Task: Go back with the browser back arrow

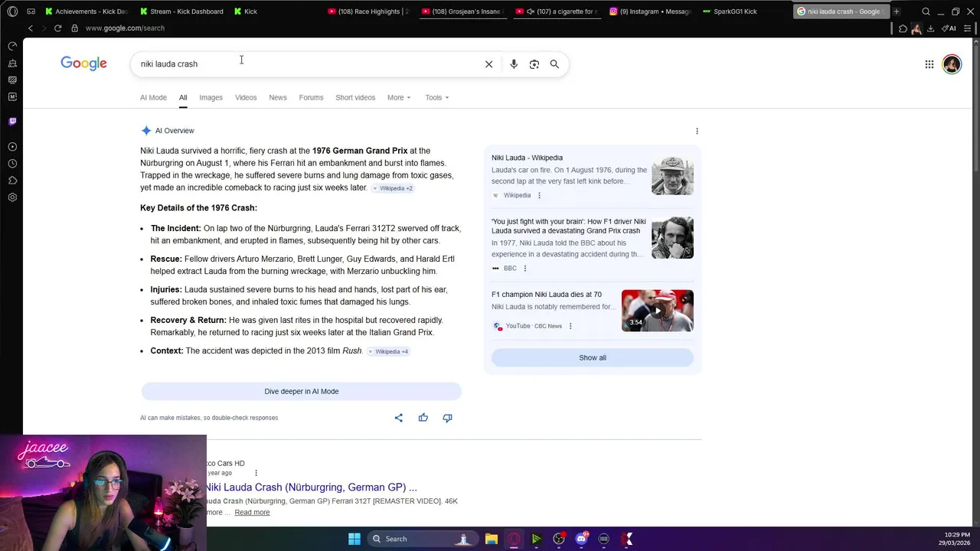Action: click(x=31, y=28)
